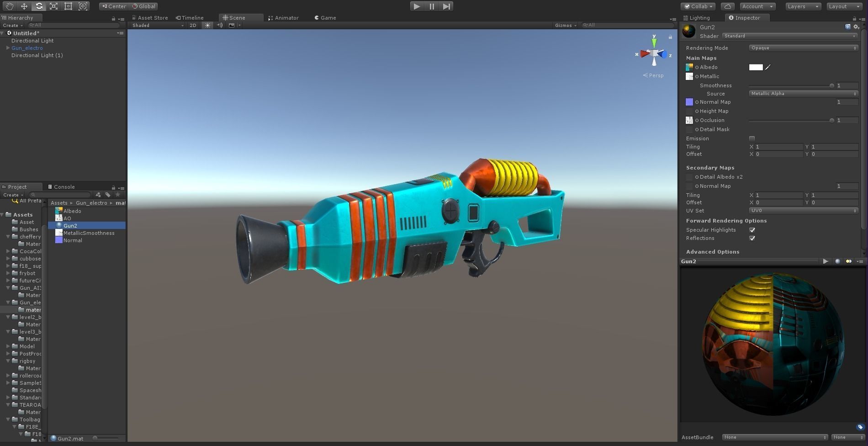Play the material preview animation
The image size is (868, 446).
pyautogui.click(x=826, y=261)
